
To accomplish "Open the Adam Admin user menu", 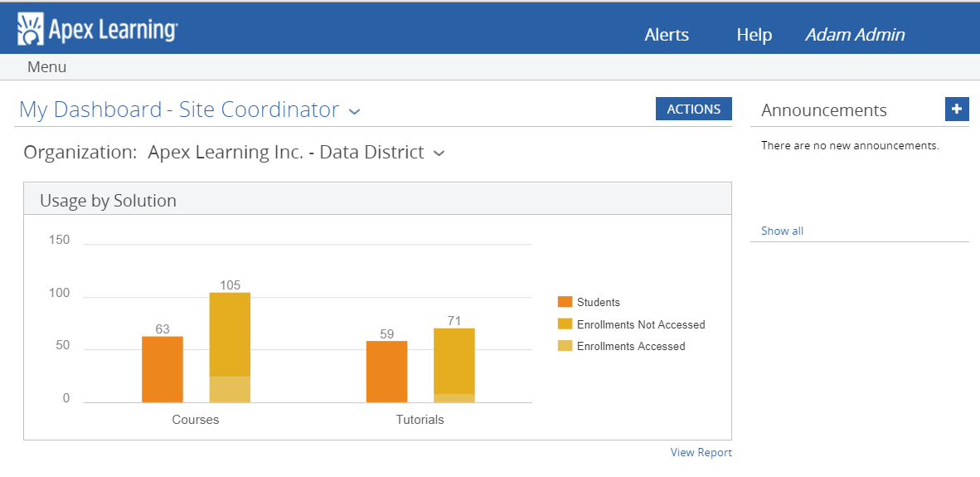I will [855, 35].
